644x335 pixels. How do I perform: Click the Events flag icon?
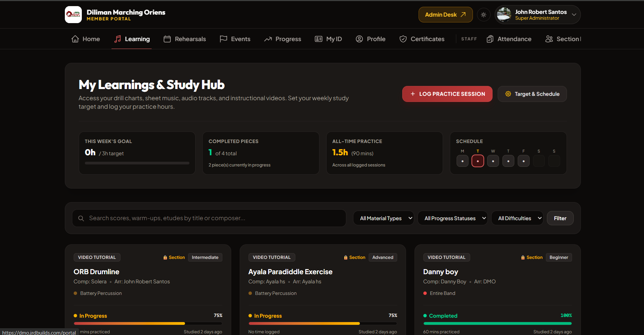[x=223, y=39]
